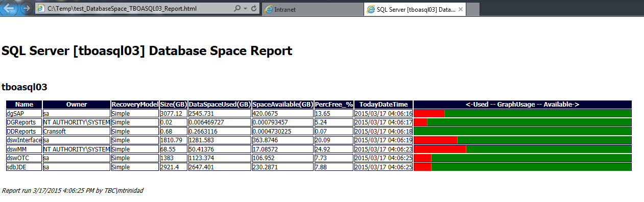Click the percent free value 24.92
This screenshot has width=644, height=202.
click(x=334, y=149)
